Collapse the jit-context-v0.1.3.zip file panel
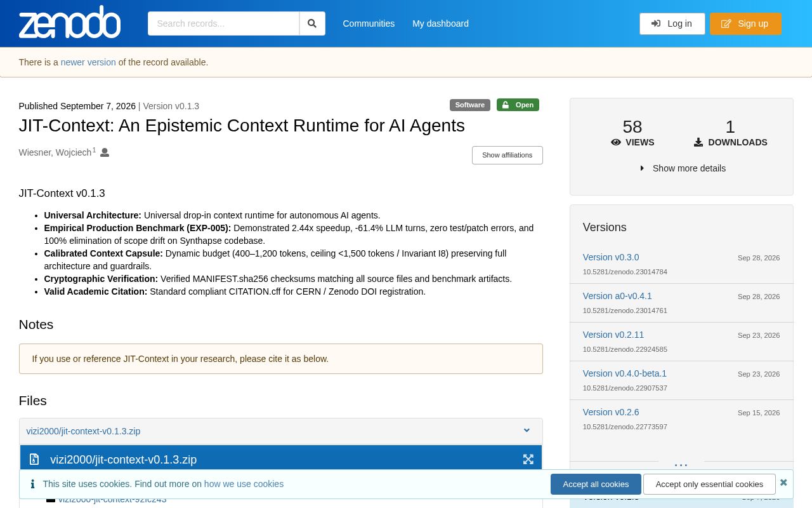This screenshot has height=508, width=812. [527, 431]
